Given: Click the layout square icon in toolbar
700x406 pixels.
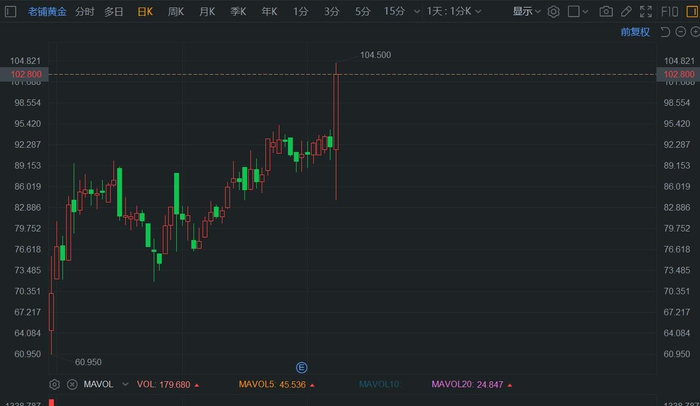Looking at the screenshot, I should tap(573, 12).
